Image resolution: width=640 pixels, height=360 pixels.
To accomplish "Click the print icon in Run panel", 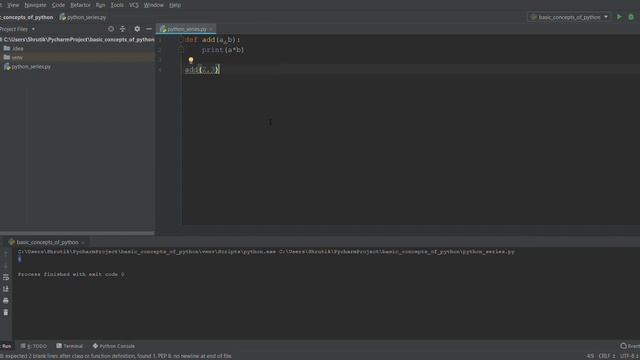I will [6, 301].
